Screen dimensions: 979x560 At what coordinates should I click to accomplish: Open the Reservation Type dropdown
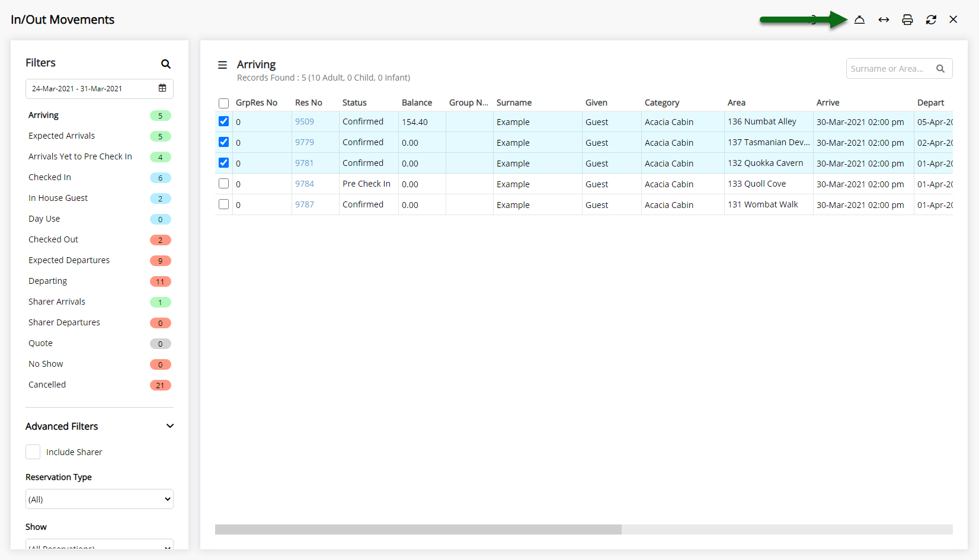pyautogui.click(x=100, y=499)
